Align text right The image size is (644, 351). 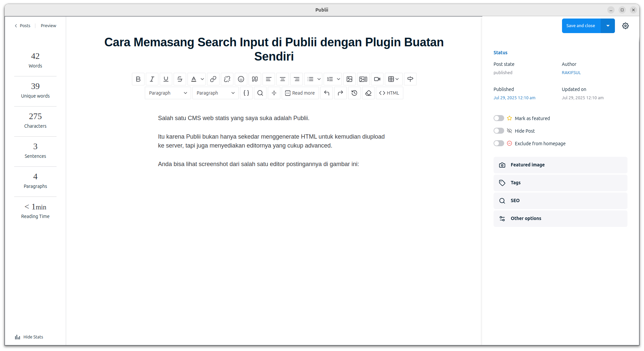(x=297, y=79)
